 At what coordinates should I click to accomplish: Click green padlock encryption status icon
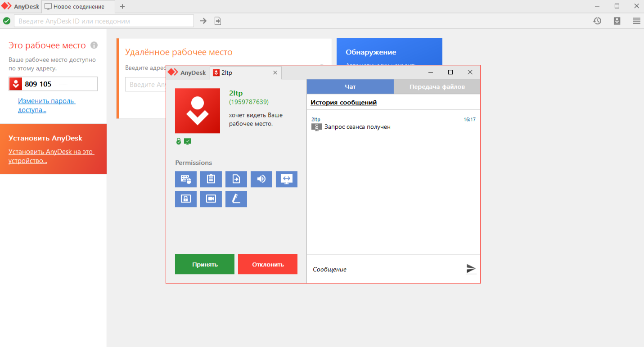(x=179, y=141)
